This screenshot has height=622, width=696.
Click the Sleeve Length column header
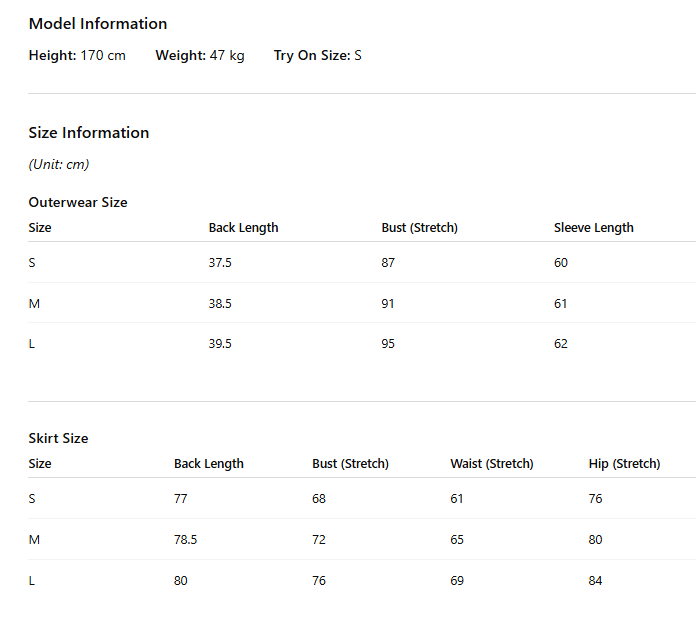[x=593, y=228]
